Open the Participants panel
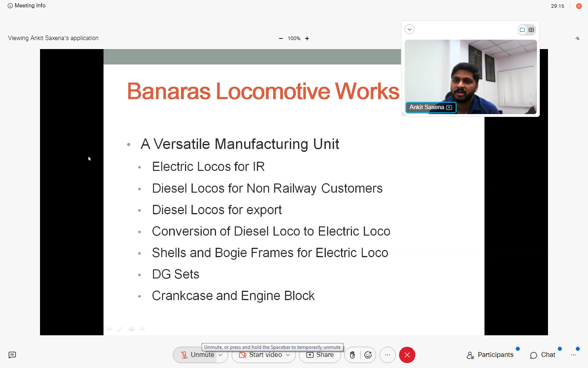The image size is (588, 368). click(490, 355)
